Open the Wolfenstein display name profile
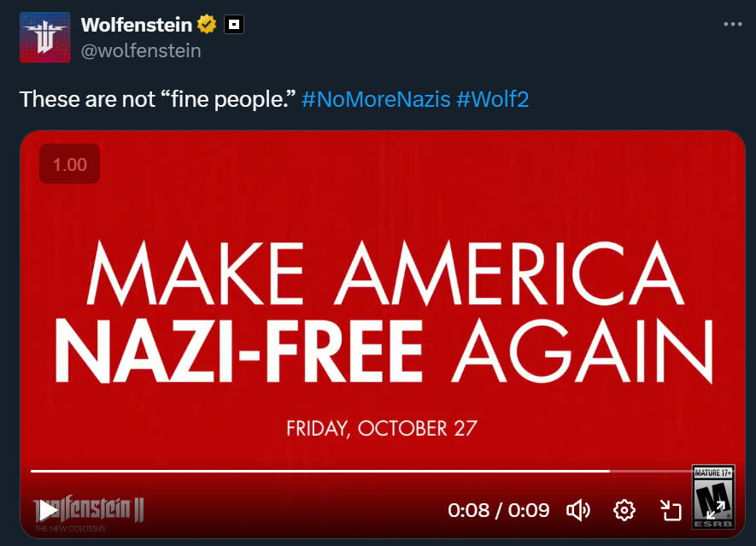The image size is (756, 546). [137, 25]
